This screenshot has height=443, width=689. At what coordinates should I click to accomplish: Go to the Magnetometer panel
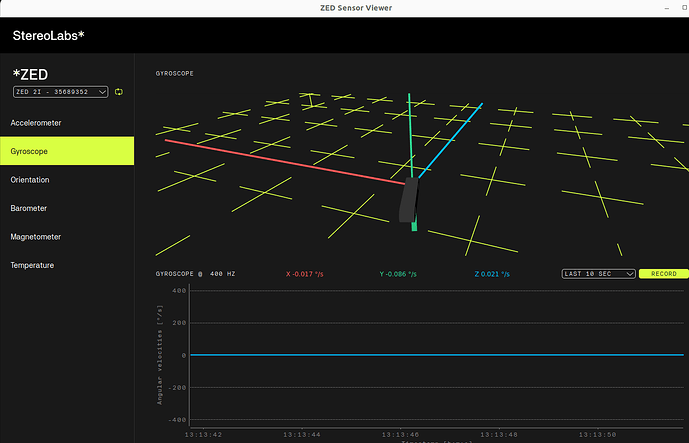(x=35, y=237)
